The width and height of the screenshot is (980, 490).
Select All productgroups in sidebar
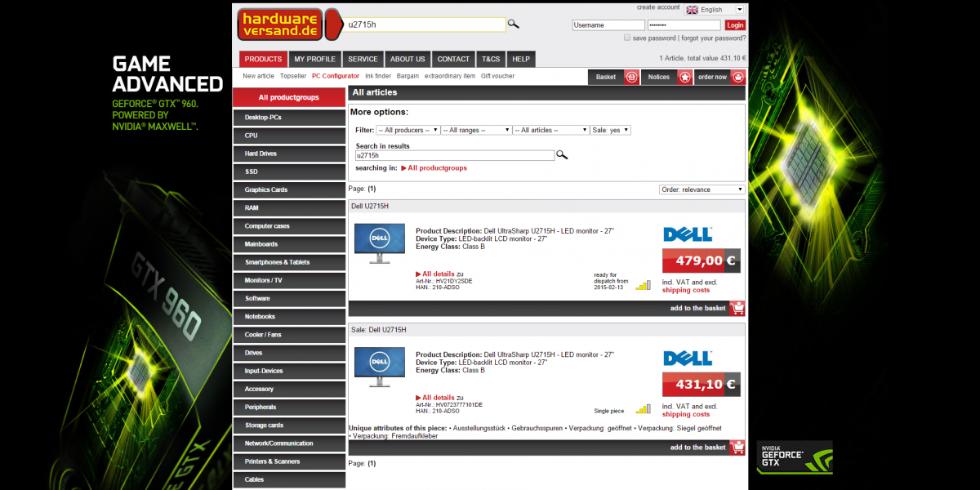click(289, 97)
